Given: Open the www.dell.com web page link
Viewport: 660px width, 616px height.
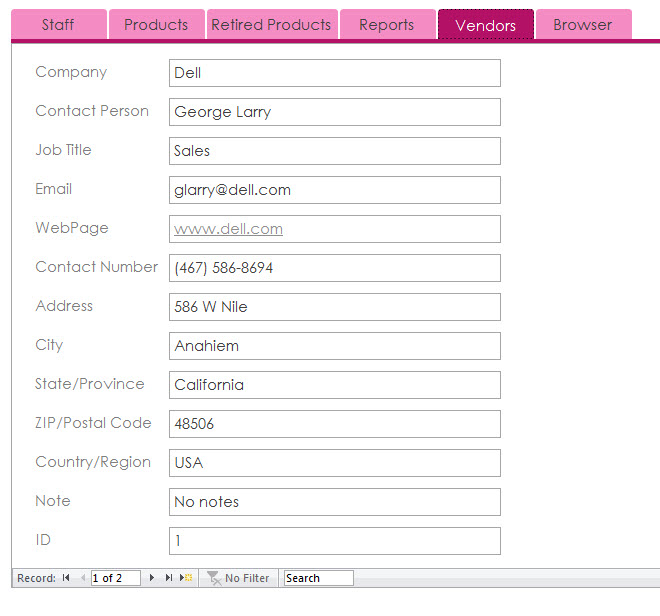Looking at the screenshot, I should 228,229.
